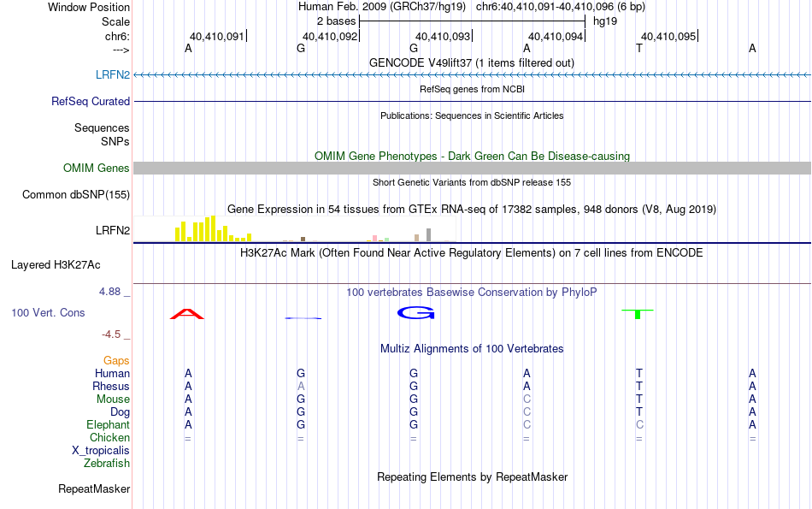The image size is (812, 509).
Task: Click the Zebrafish species row label
Action: [x=107, y=463]
